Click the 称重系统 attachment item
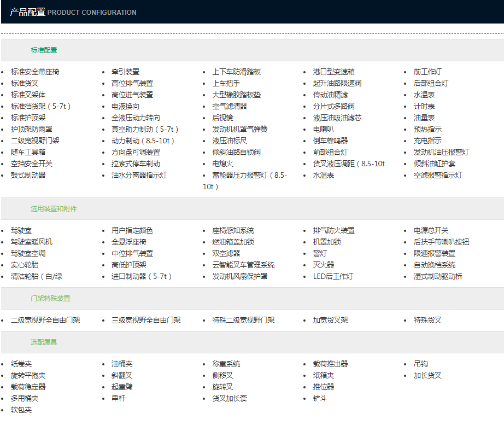The height and width of the screenshot is (425, 504). click(x=226, y=364)
